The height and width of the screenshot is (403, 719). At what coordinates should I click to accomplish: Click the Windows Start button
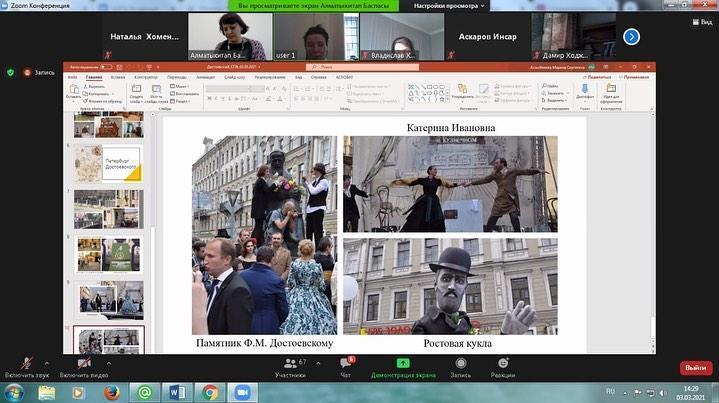15,392
